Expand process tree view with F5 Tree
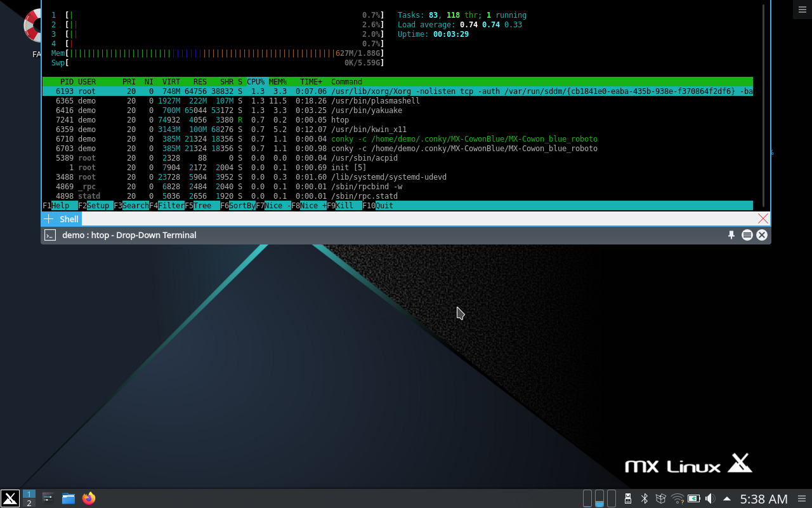The height and width of the screenshot is (508, 812). click(x=202, y=205)
